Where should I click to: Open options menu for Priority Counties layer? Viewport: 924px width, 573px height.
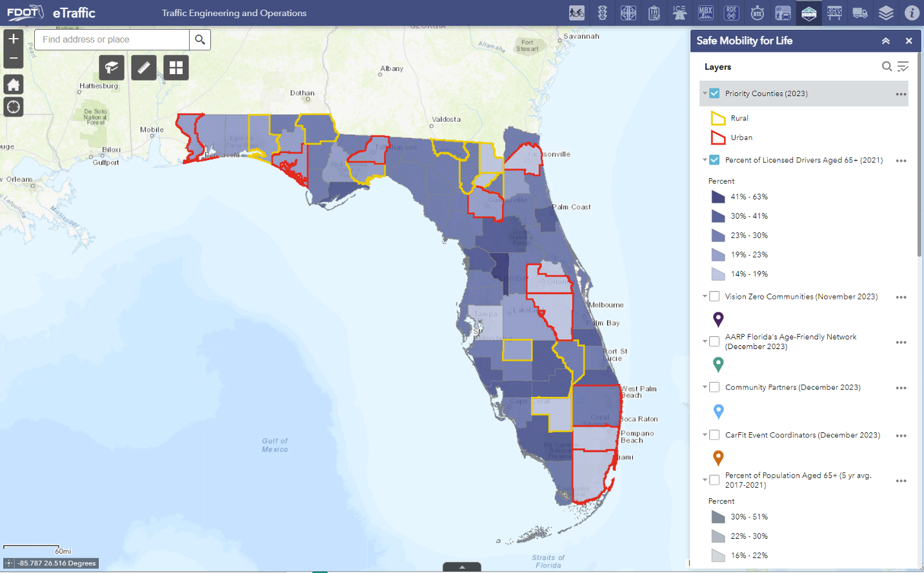[x=901, y=94]
